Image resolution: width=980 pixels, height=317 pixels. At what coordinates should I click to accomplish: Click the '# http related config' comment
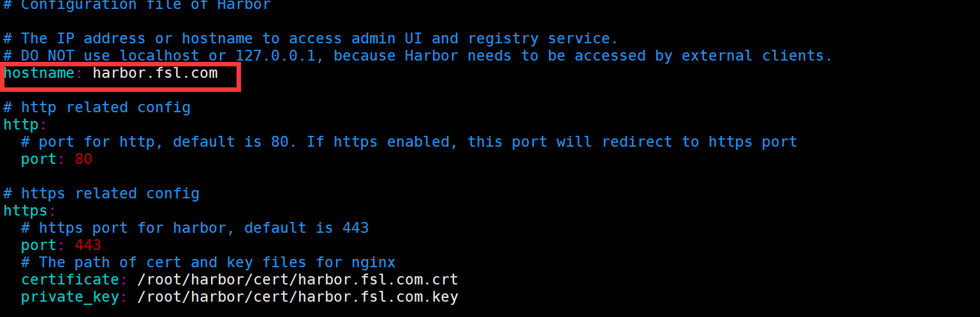coord(97,107)
